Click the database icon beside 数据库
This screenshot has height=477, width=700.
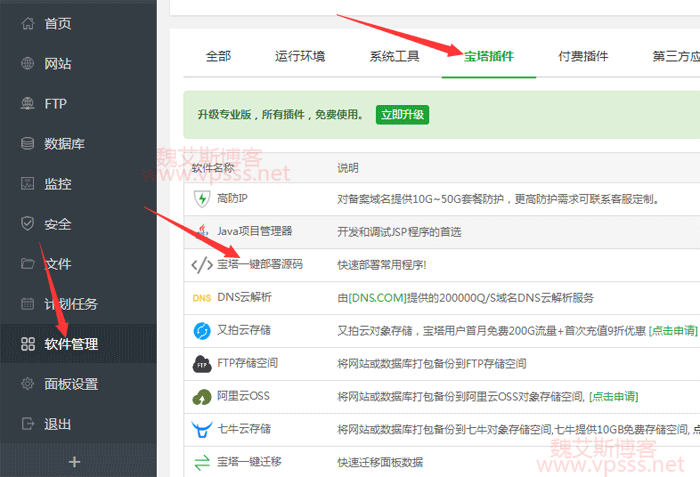tap(28, 143)
